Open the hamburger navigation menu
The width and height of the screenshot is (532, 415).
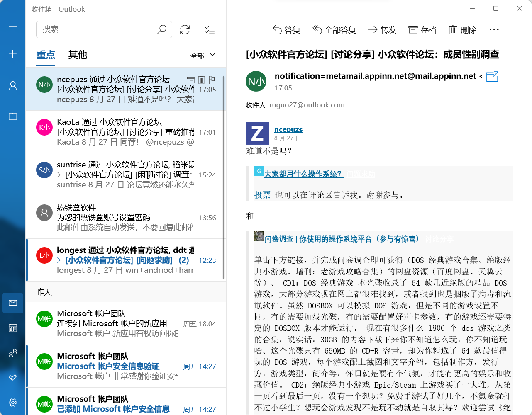click(13, 29)
